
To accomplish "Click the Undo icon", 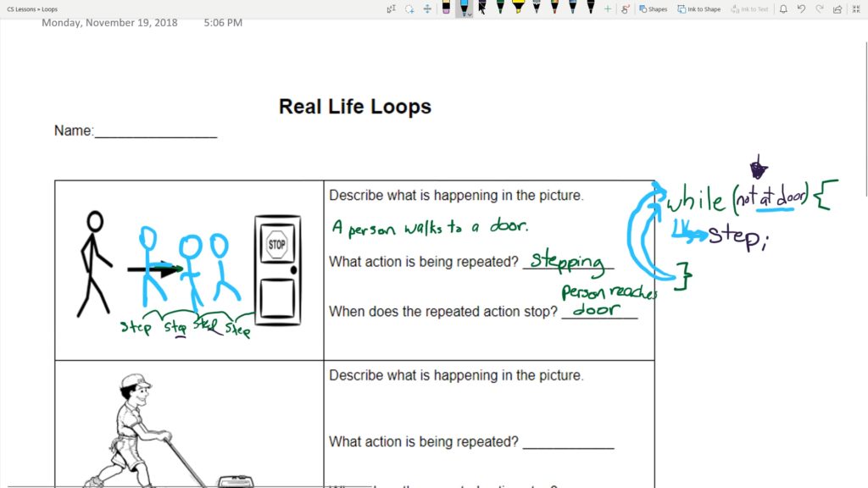I will 800,8.
